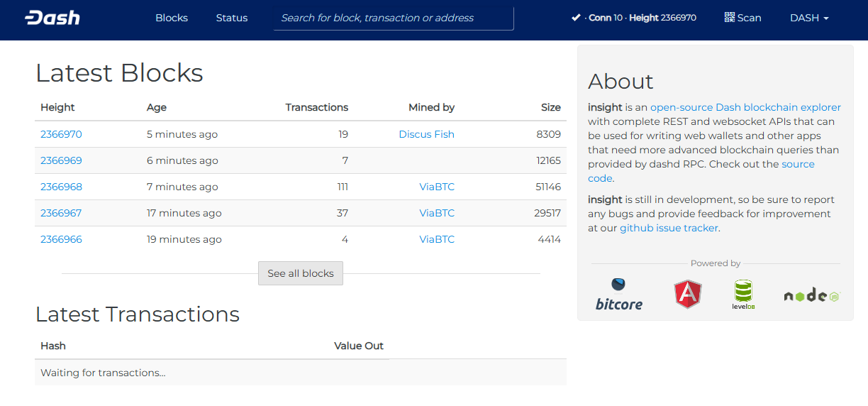Click the AngularJS shield logo
Image resolution: width=868 pixels, height=406 pixels.
tap(687, 294)
